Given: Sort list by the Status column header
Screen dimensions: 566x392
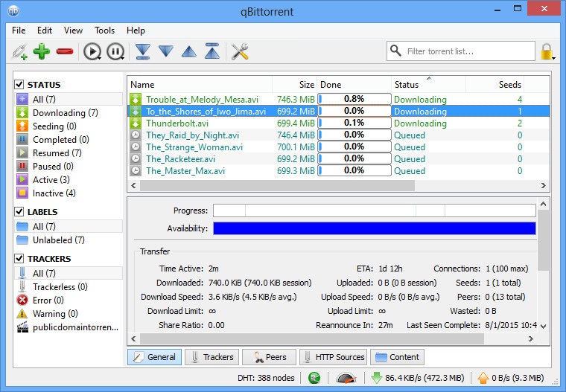Looking at the screenshot, I should click(x=407, y=85).
